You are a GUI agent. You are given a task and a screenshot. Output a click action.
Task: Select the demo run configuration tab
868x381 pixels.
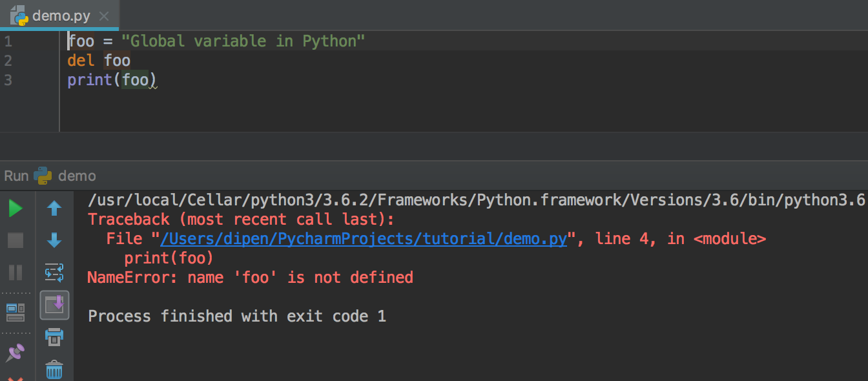[x=76, y=176]
